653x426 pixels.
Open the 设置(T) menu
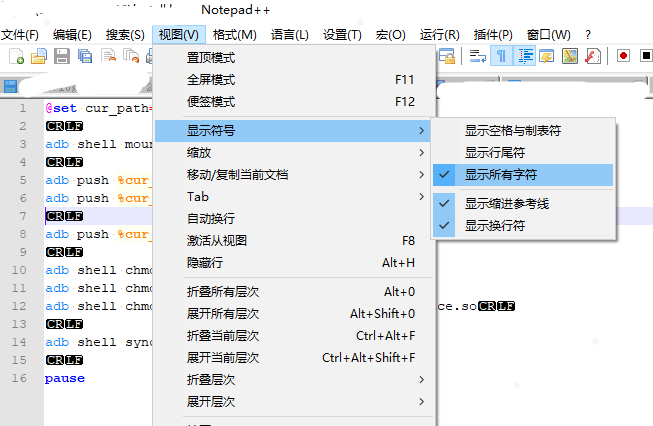342,35
